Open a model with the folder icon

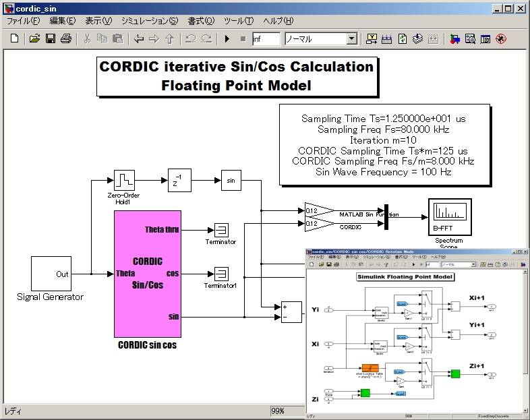pyautogui.click(x=34, y=38)
